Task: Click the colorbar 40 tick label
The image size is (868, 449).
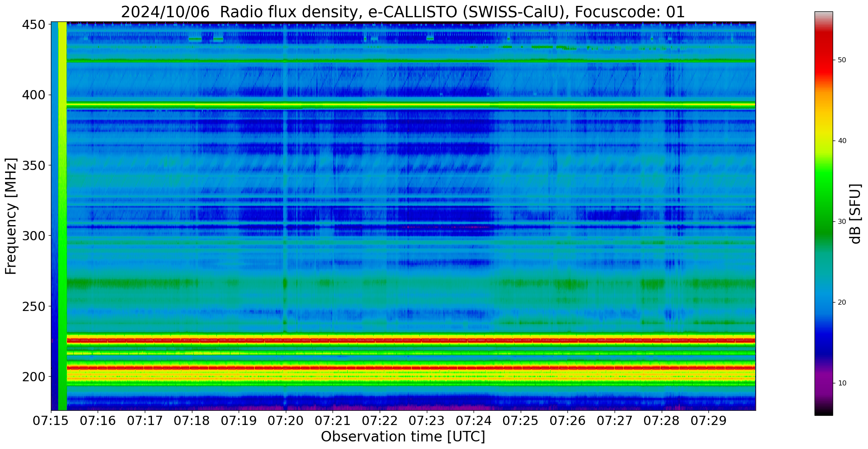Action: pos(842,141)
